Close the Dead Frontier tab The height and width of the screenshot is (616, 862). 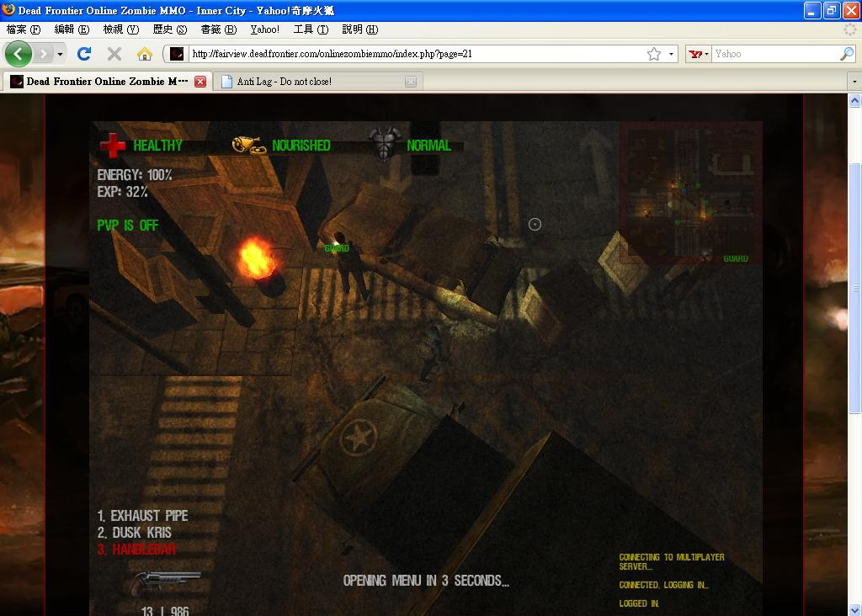tap(200, 82)
